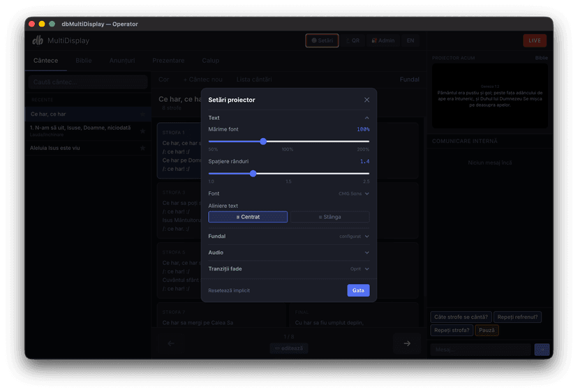Send Repeți strofa? quick message

pyautogui.click(x=452, y=330)
